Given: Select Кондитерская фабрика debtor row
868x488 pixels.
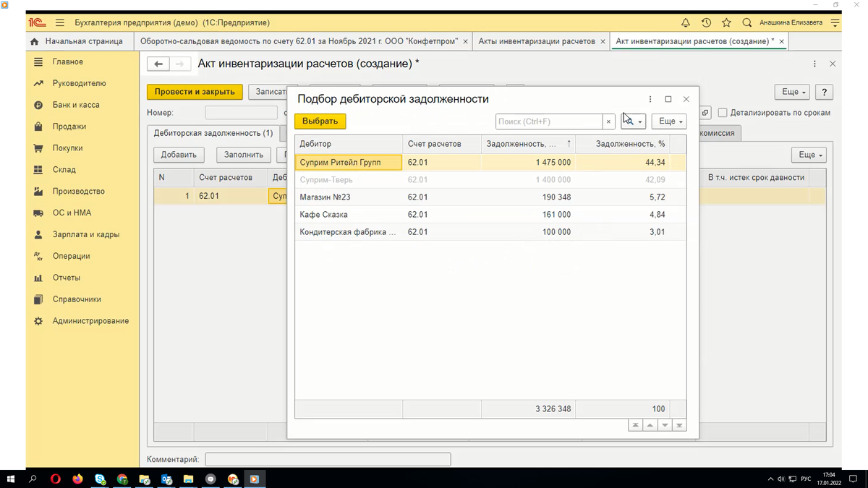Looking at the screenshot, I should click(490, 232).
